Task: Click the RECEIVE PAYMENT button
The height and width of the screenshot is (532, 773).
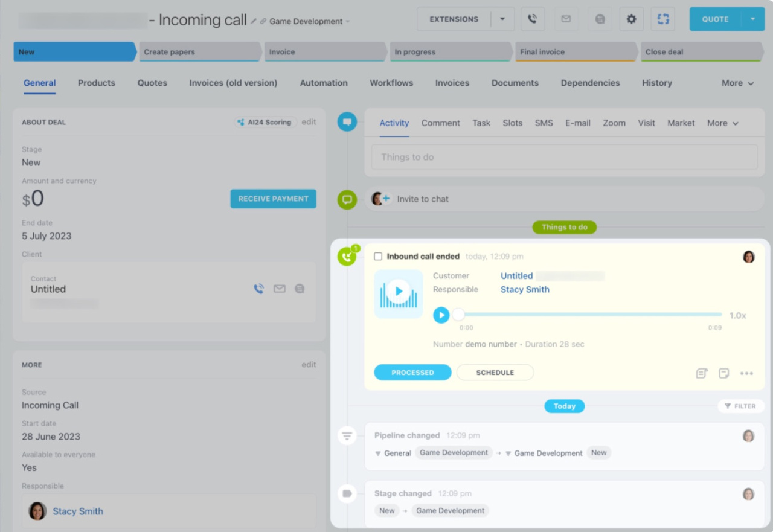Action: click(273, 199)
